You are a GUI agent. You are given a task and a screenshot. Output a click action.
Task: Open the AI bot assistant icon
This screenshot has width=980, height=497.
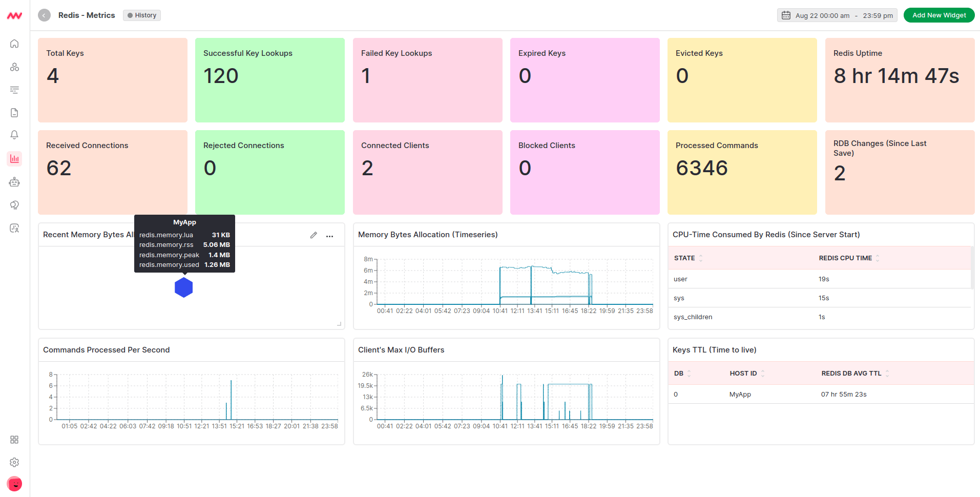pos(14,181)
